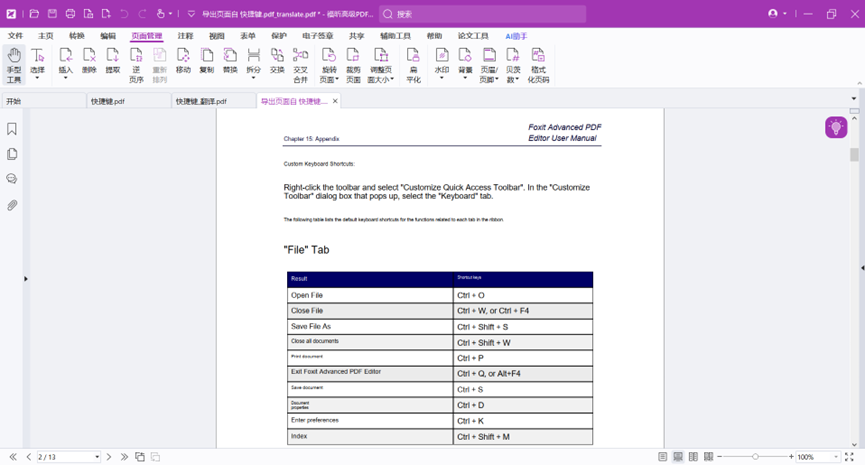The height and width of the screenshot is (465, 865).
Task: Switch to the Edit (编辑) ribbon tab
Action: click(x=108, y=36)
